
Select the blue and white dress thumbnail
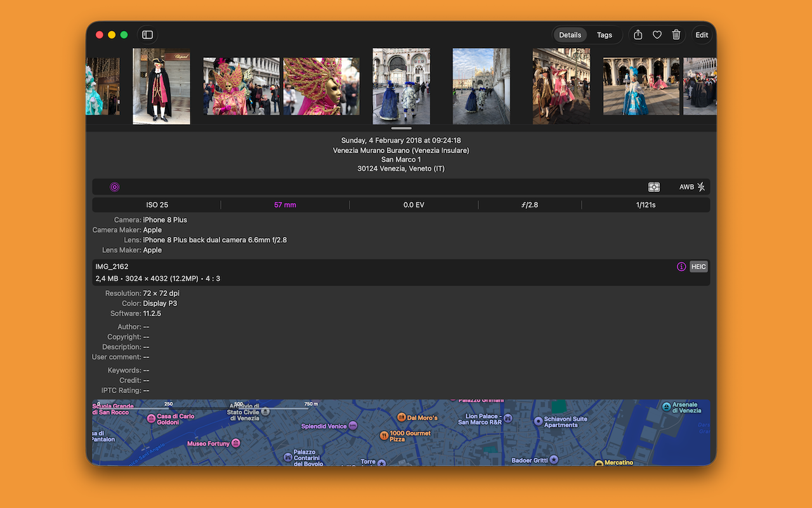[x=641, y=86]
